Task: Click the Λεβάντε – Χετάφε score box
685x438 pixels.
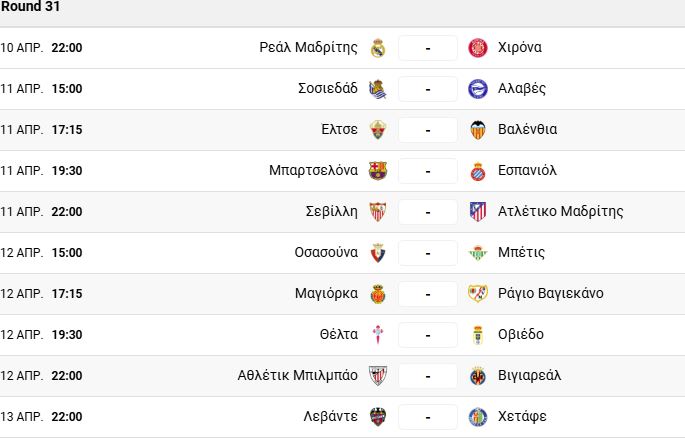Action: click(x=427, y=417)
